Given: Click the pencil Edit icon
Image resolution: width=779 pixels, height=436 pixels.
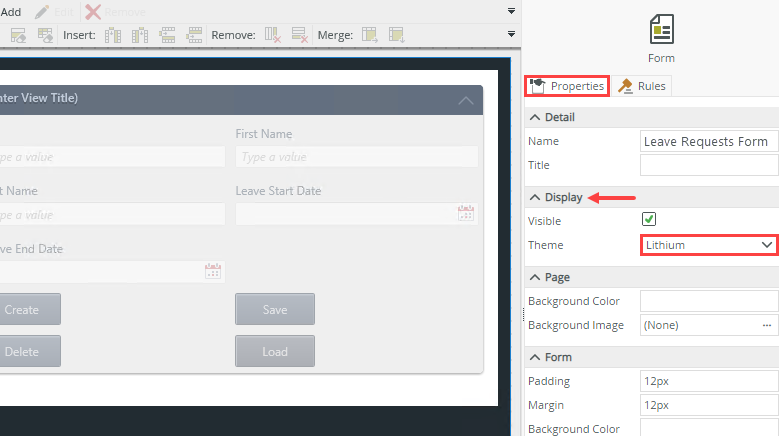Looking at the screenshot, I should click(42, 12).
